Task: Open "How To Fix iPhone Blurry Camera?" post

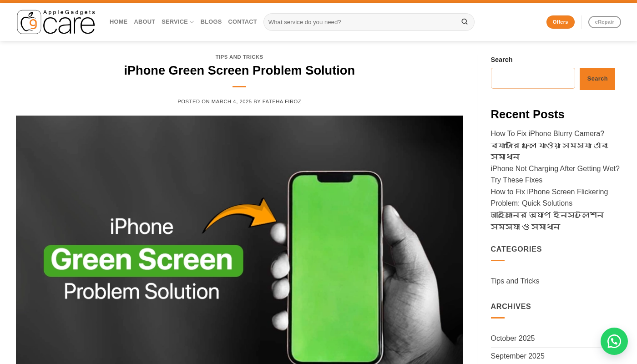Action: [x=547, y=134]
